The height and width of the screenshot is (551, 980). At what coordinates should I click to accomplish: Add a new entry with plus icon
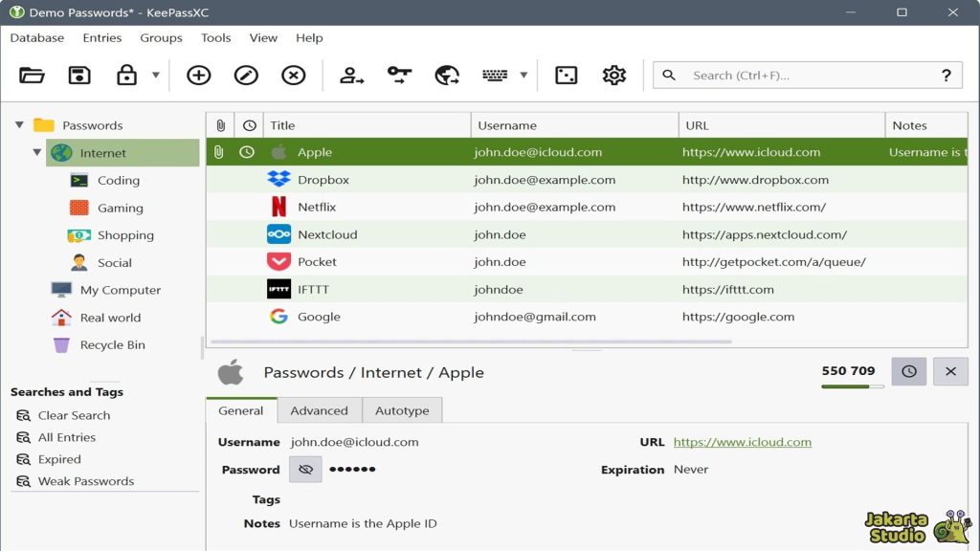coord(199,76)
